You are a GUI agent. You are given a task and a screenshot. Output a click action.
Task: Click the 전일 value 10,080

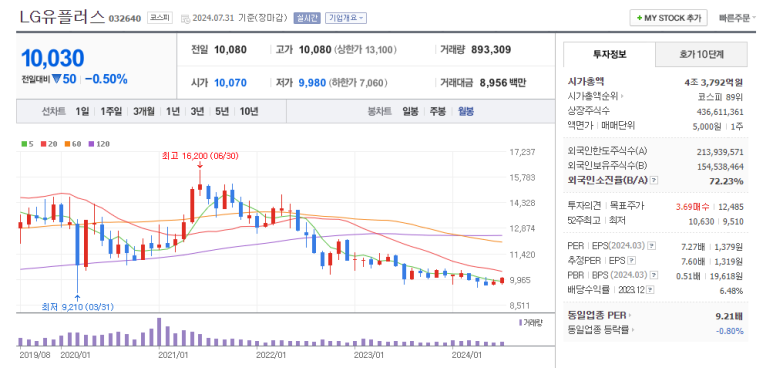(230, 49)
